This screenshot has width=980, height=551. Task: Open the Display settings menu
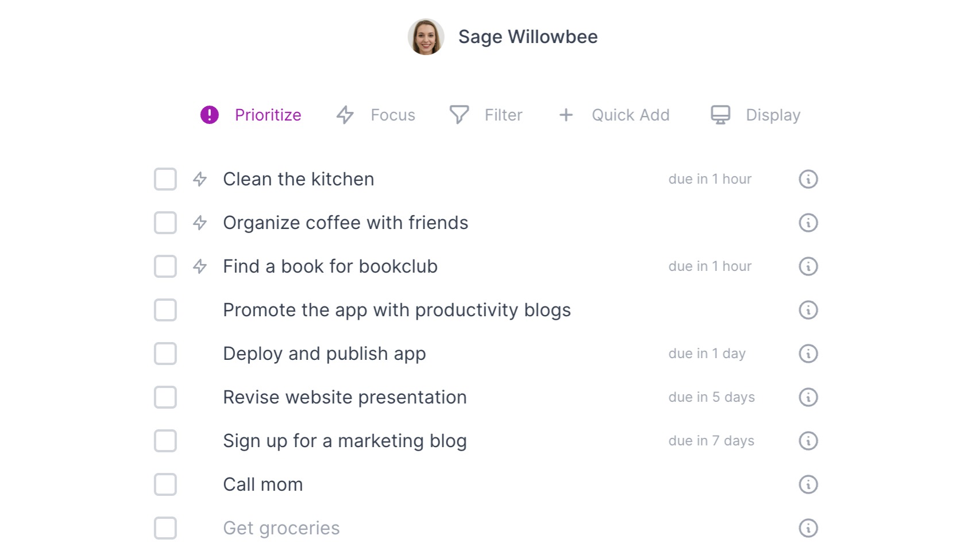[x=755, y=115]
